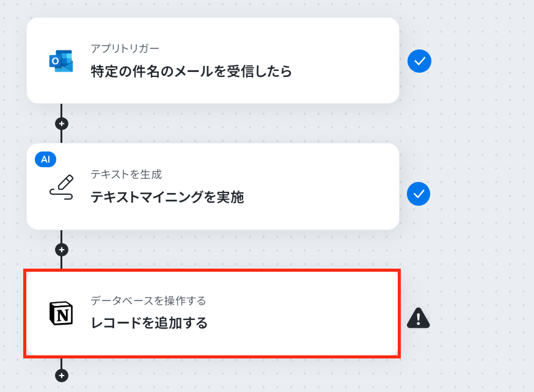Click the blue checkmark beside text mining step
The height and width of the screenshot is (392, 534).
point(419,194)
